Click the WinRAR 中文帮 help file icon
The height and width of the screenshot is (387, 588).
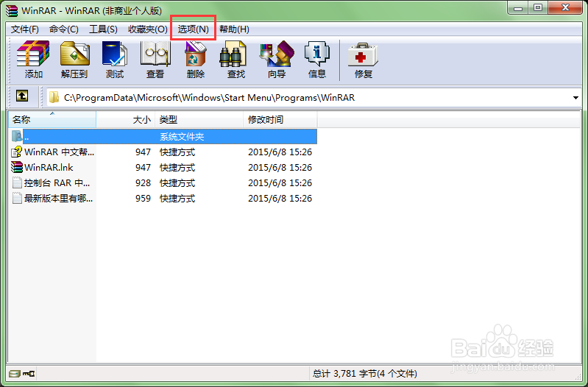17,152
